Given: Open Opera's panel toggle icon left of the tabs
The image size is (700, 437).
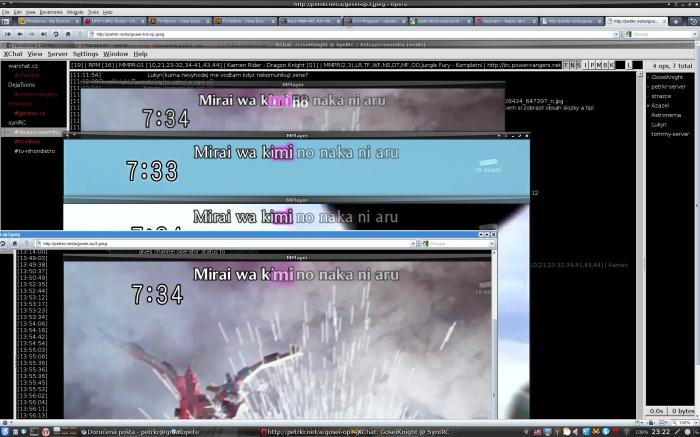Looking at the screenshot, I should (x=6, y=21).
